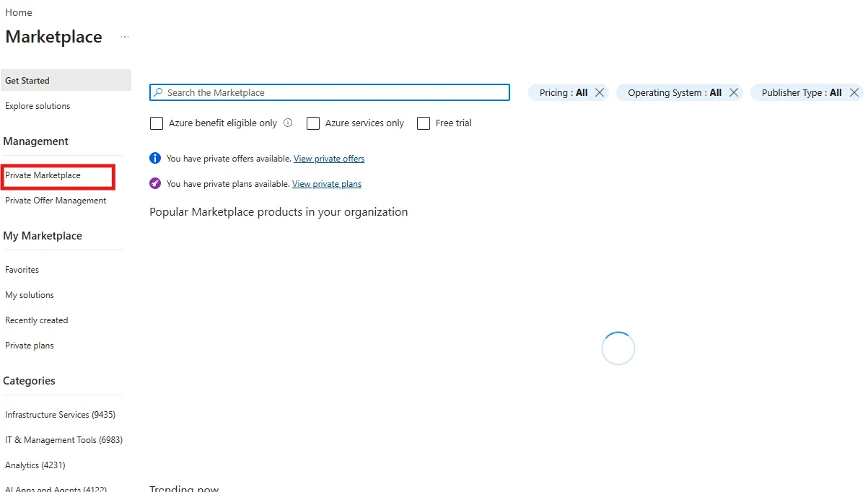The height and width of the screenshot is (492, 868).
Task: Click the Management section heading
Action: pyautogui.click(x=36, y=141)
